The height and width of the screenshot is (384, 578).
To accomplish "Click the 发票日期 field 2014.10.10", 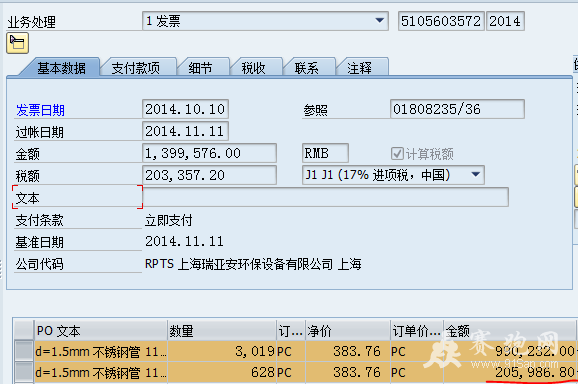I will click(x=185, y=109).
